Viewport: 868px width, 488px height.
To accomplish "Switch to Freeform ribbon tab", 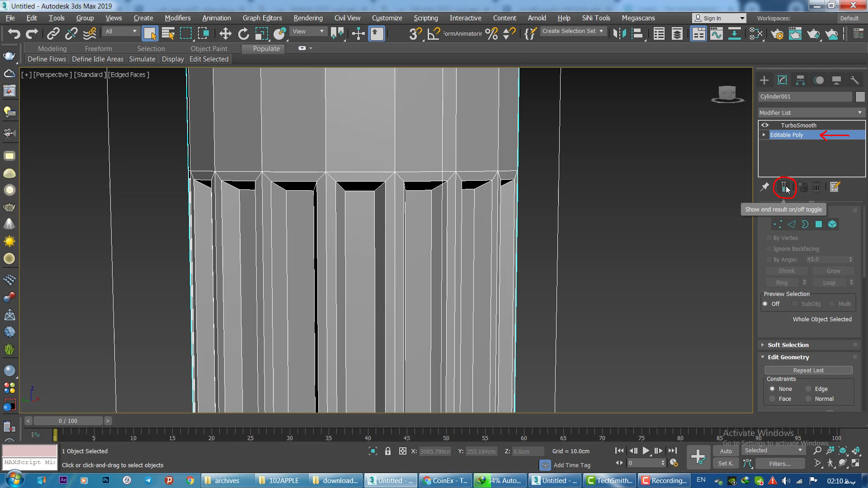I will tap(98, 48).
